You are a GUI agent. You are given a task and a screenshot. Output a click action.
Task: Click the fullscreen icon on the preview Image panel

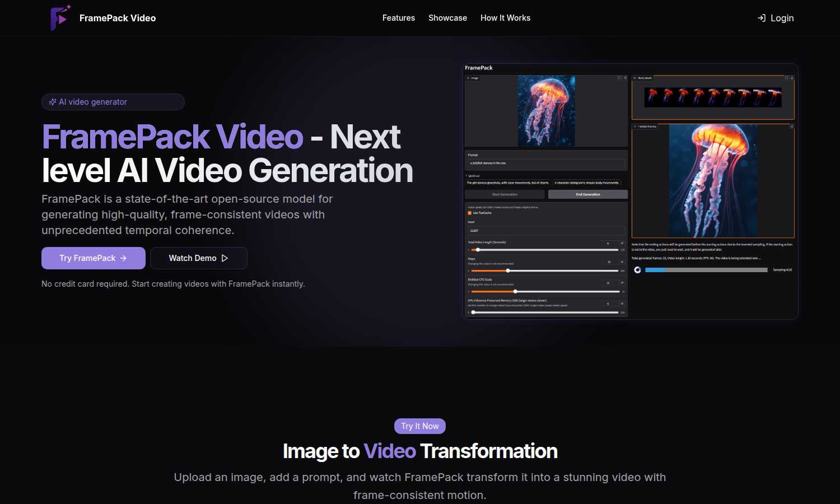[x=620, y=78]
